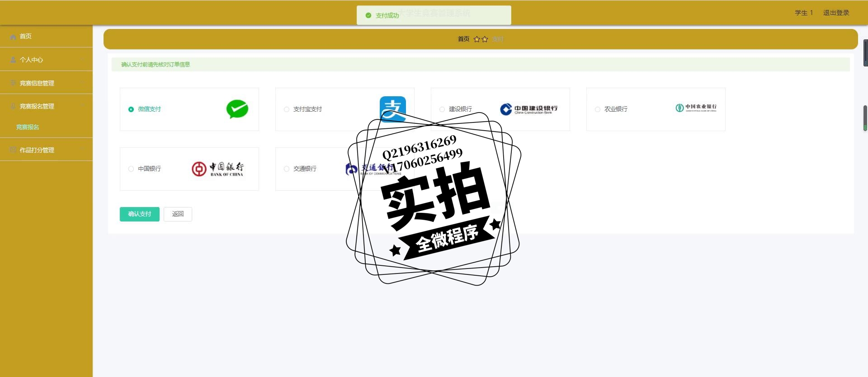Click the 交通银行 label text
Screen dimensions: 868x377
[305, 169]
